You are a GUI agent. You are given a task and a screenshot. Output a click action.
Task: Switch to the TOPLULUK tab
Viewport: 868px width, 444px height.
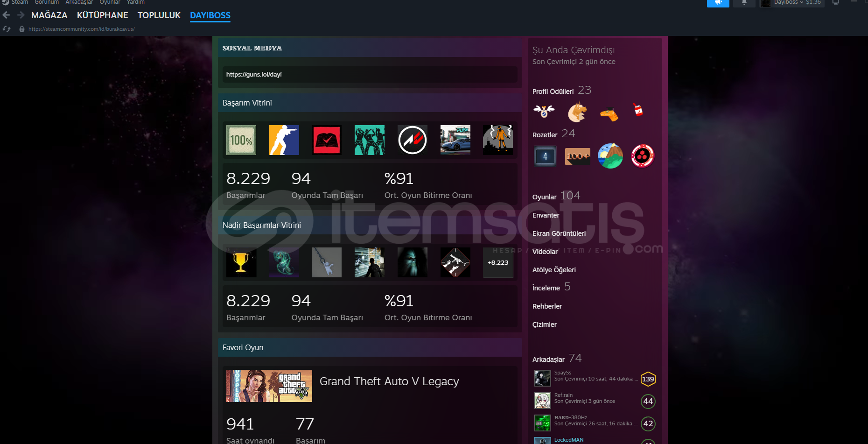pyautogui.click(x=159, y=15)
